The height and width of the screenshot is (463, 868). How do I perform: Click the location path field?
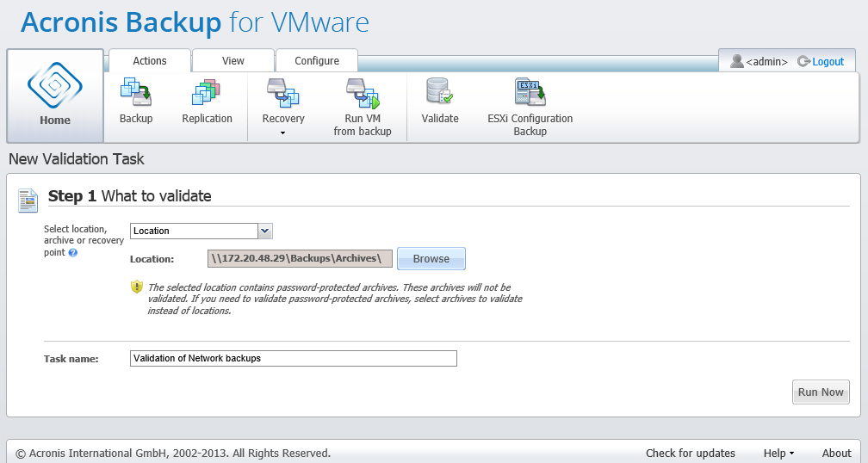point(300,258)
